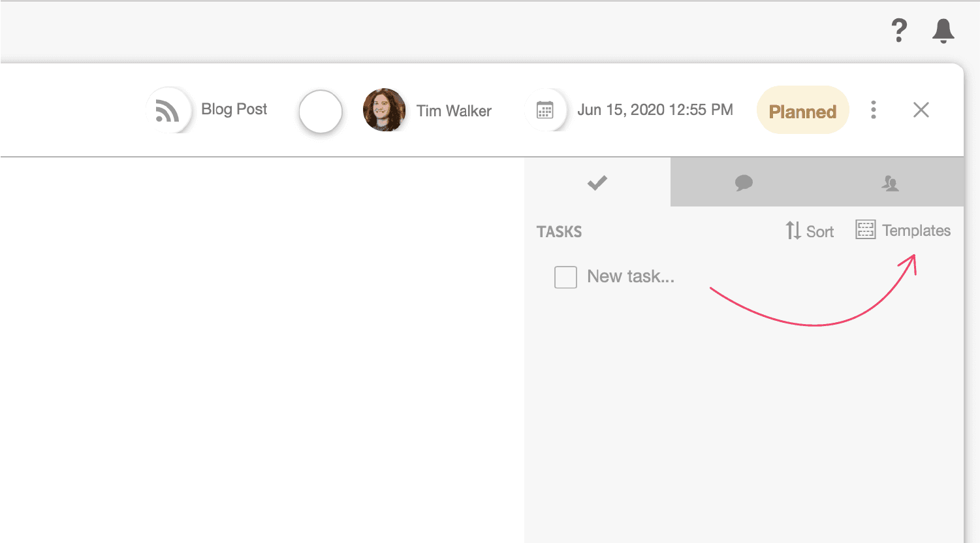The height and width of the screenshot is (543, 980).
Task: Open the help question mark icon
Action: (899, 31)
